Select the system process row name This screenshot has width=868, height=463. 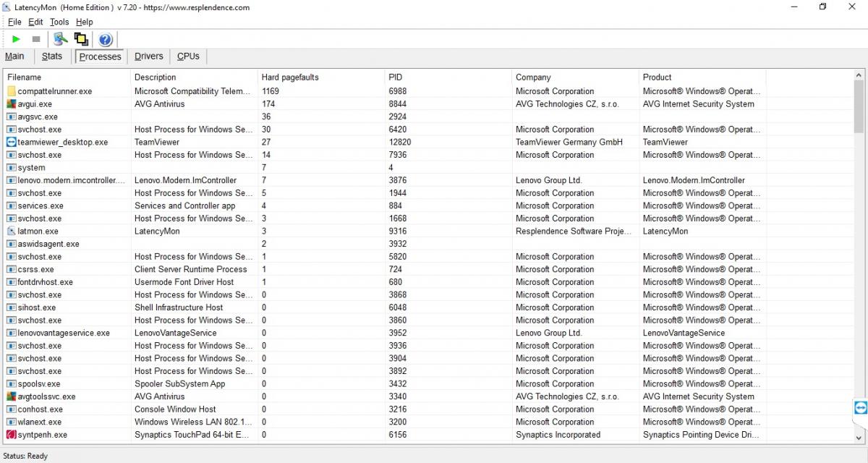click(31, 168)
